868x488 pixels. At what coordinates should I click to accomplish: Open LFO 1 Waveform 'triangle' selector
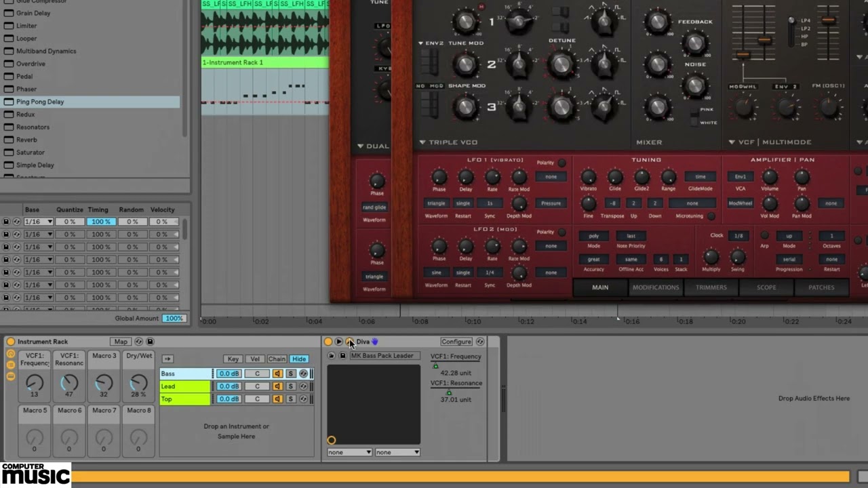coord(436,203)
